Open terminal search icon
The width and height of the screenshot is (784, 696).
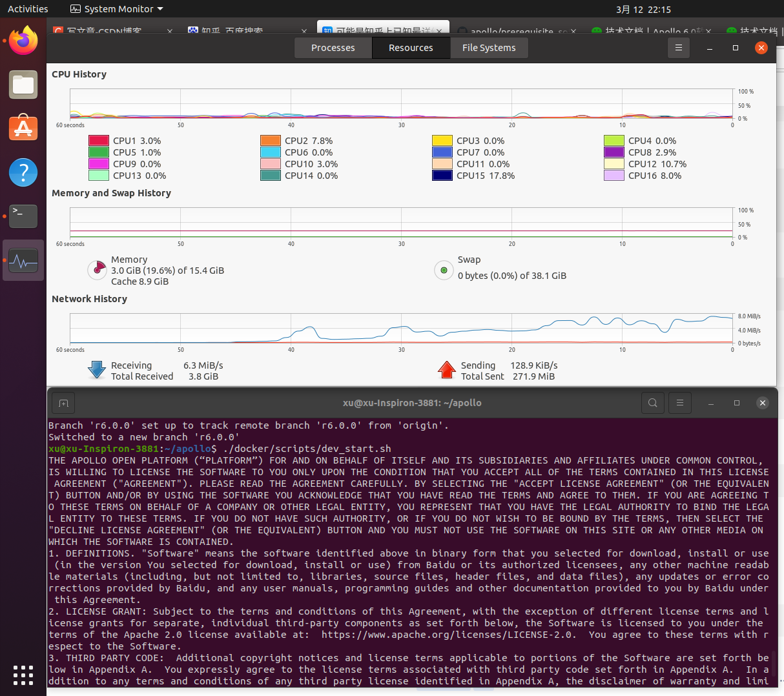[653, 403]
